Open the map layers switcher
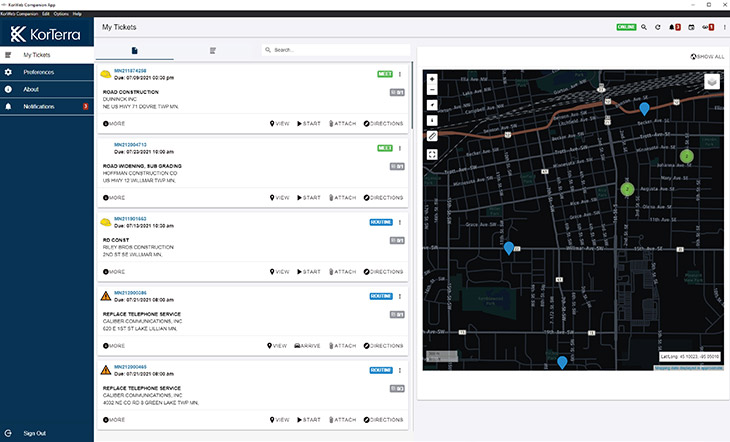The width and height of the screenshot is (730, 442). coord(711,82)
